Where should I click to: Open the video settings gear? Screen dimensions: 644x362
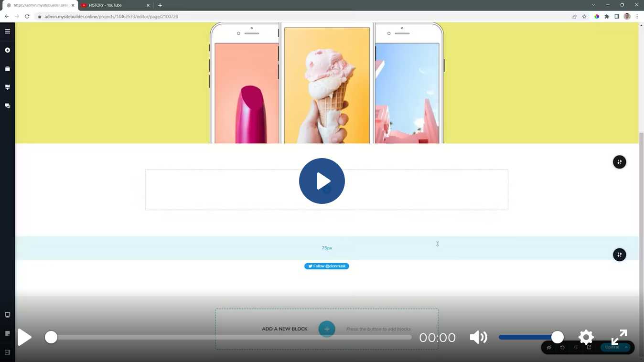point(586,338)
